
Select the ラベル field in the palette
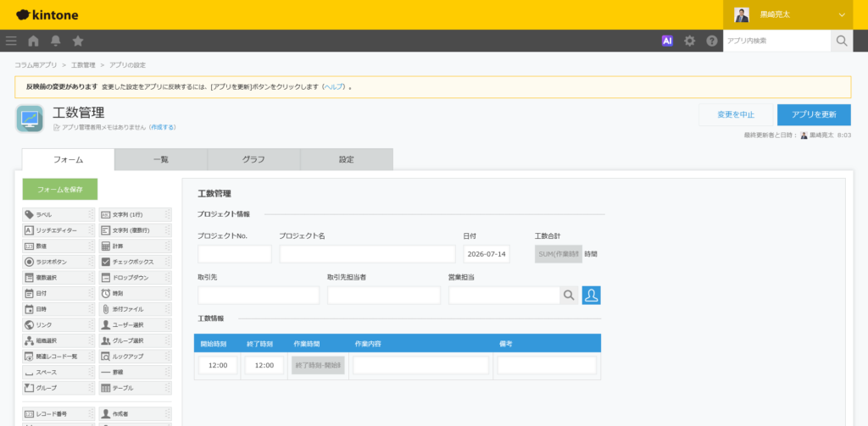click(x=58, y=214)
